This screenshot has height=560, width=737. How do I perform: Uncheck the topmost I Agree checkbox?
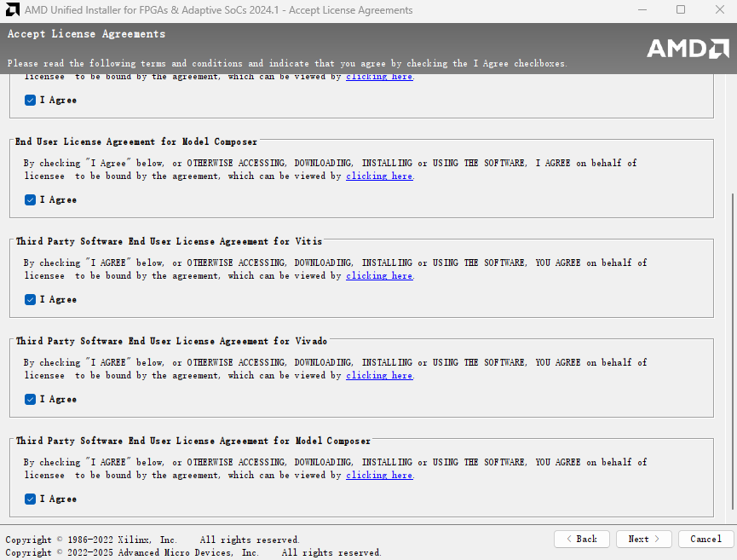pyautogui.click(x=31, y=100)
